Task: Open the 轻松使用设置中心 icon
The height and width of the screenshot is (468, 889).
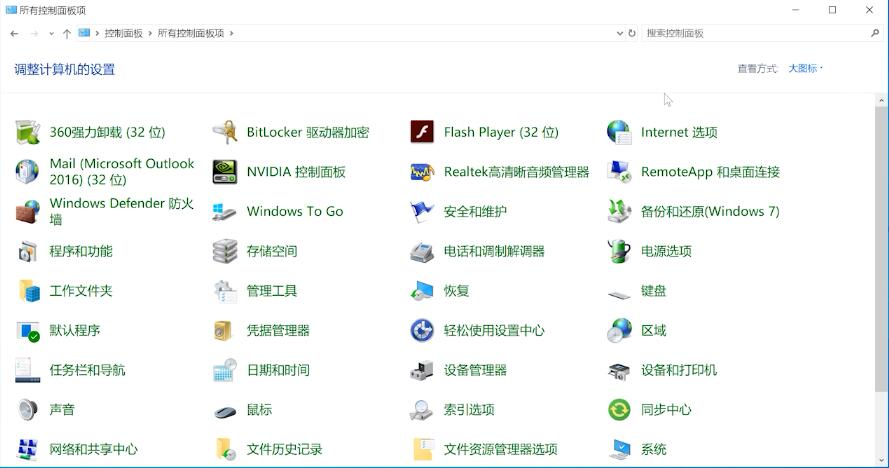Action: click(422, 331)
